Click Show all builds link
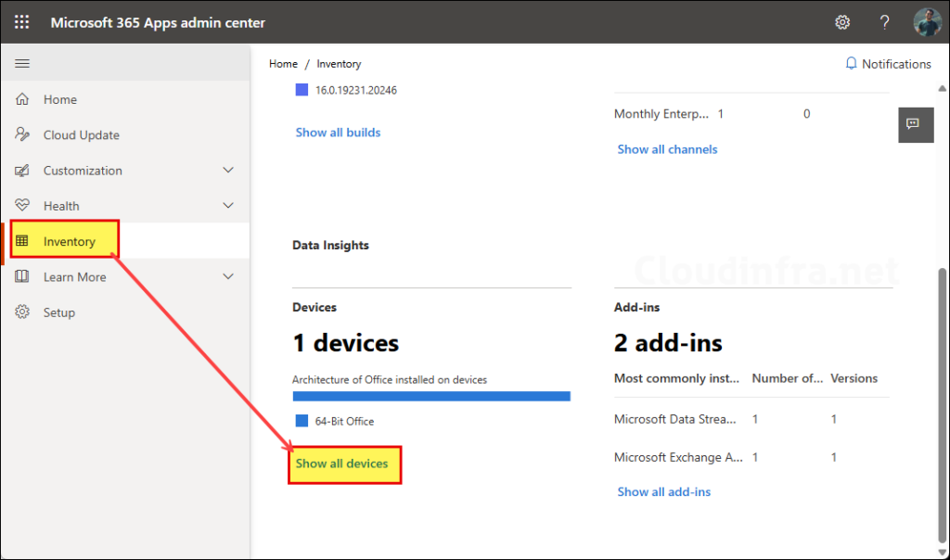 pos(338,133)
